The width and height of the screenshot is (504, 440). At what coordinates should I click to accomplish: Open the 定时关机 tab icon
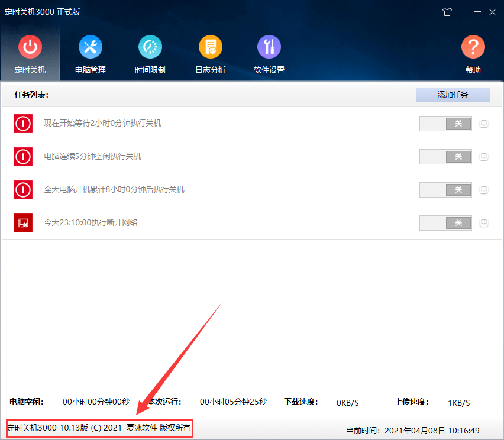(x=30, y=47)
